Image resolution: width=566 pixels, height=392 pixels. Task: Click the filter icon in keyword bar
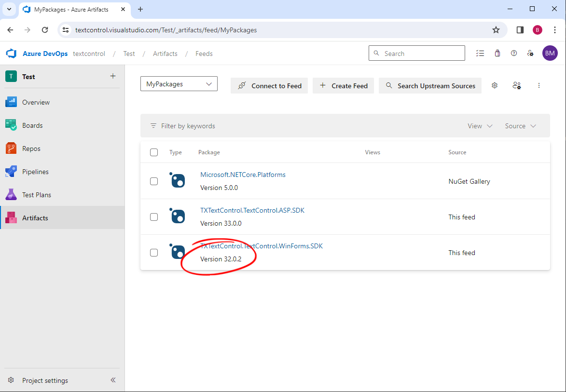pyautogui.click(x=153, y=126)
